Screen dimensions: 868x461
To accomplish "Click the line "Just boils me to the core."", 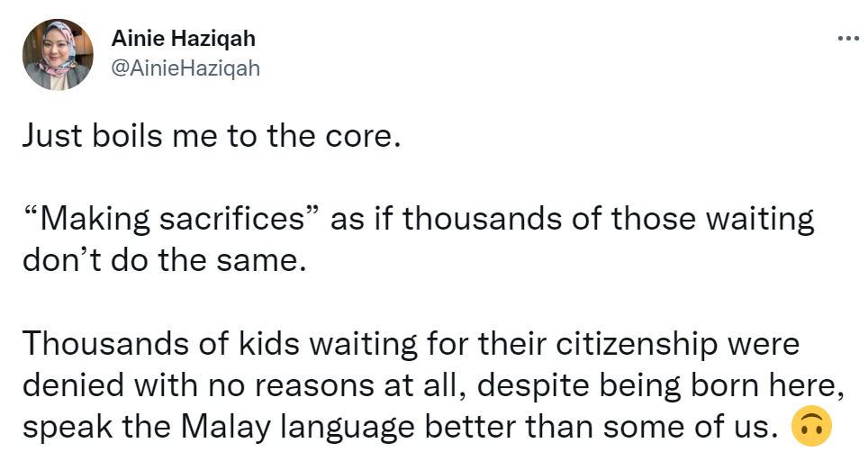I will [x=212, y=136].
